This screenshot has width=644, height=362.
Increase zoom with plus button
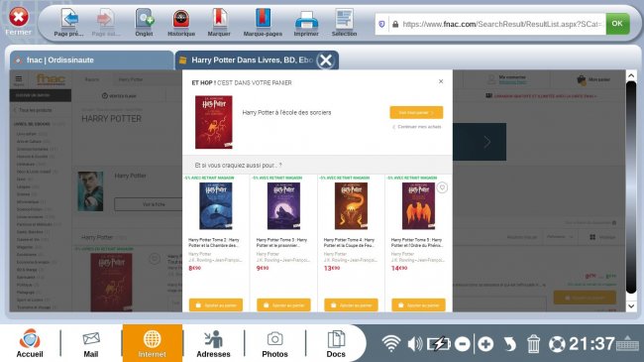485,344
